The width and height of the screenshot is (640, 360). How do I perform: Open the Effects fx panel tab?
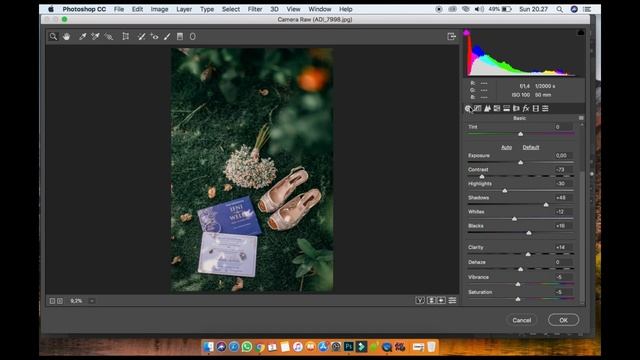click(x=526, y=108)
